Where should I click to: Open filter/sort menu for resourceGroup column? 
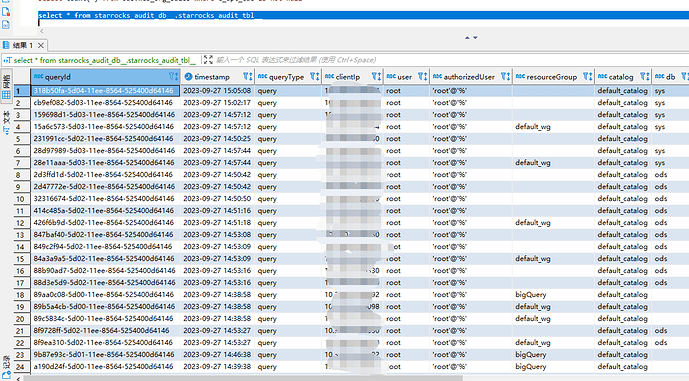pos(587,76)
